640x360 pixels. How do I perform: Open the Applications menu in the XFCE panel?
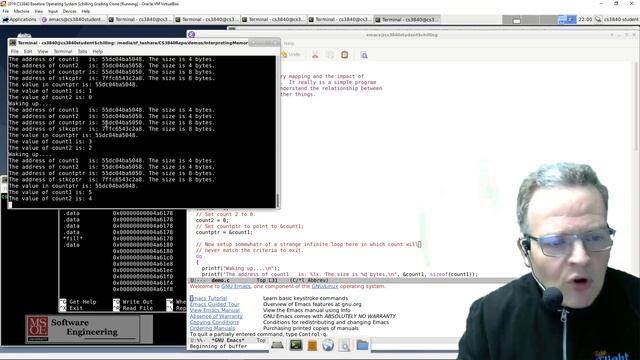[x=19, y=19]
